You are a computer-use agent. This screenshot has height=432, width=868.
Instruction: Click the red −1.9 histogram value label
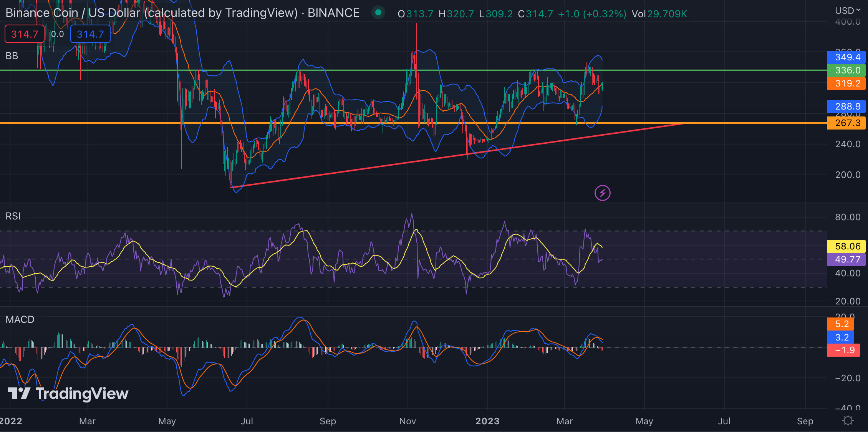coord(844,350)
